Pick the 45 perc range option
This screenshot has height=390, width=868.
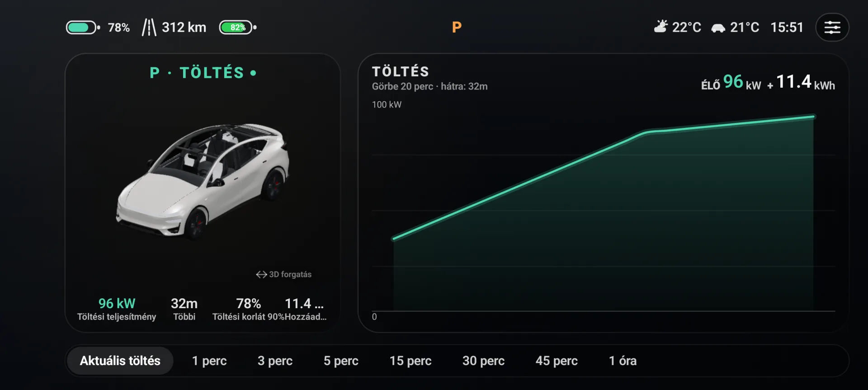[x=557, y=361]
